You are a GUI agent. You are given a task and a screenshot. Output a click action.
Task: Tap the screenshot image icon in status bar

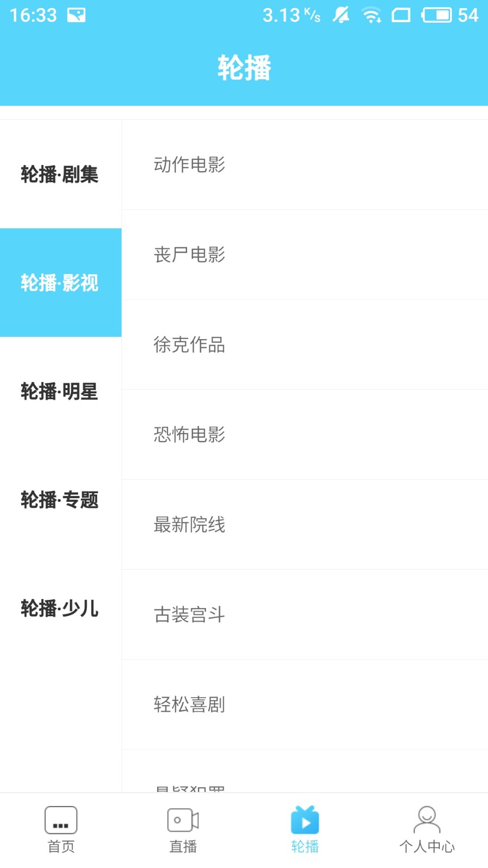(76, 15)
